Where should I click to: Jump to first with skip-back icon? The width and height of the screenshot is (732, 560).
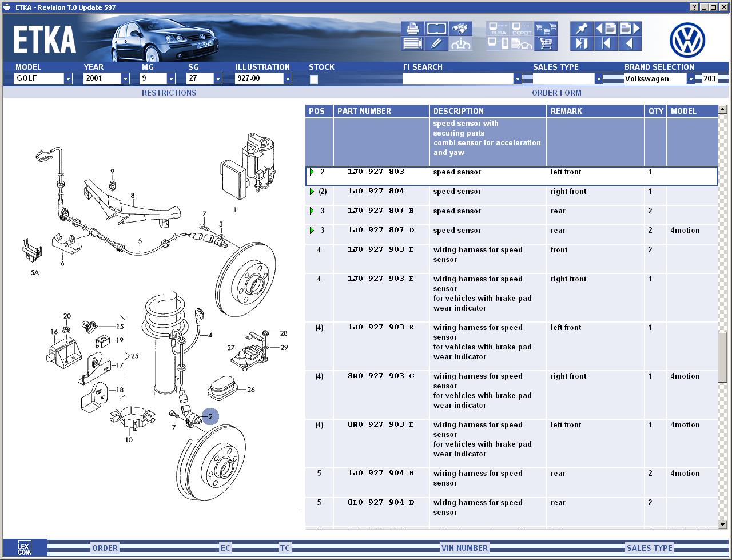coord(606,43)
